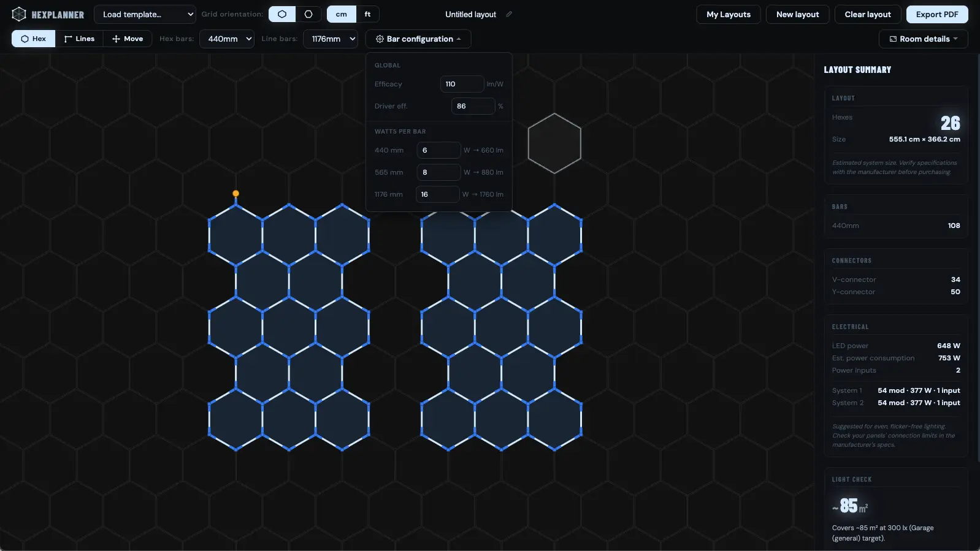Click the 440mm bars count 108
The width and height of the screenshot is (980, 551).
(x=954, y=226)
